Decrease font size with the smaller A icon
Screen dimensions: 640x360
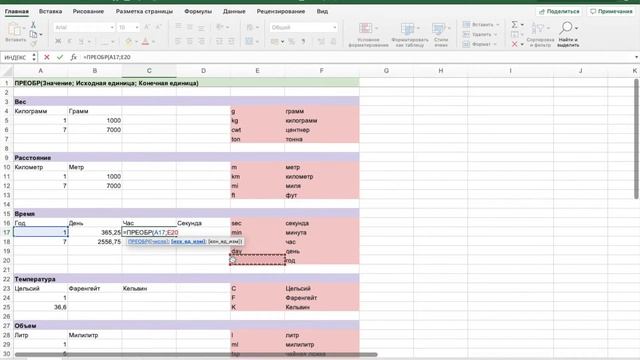(x=158, y=27)
